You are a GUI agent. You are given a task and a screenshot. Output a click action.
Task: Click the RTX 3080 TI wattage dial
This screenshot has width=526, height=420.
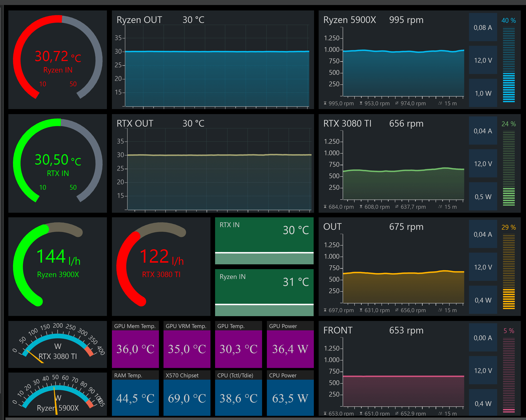(x=58, y=344)
